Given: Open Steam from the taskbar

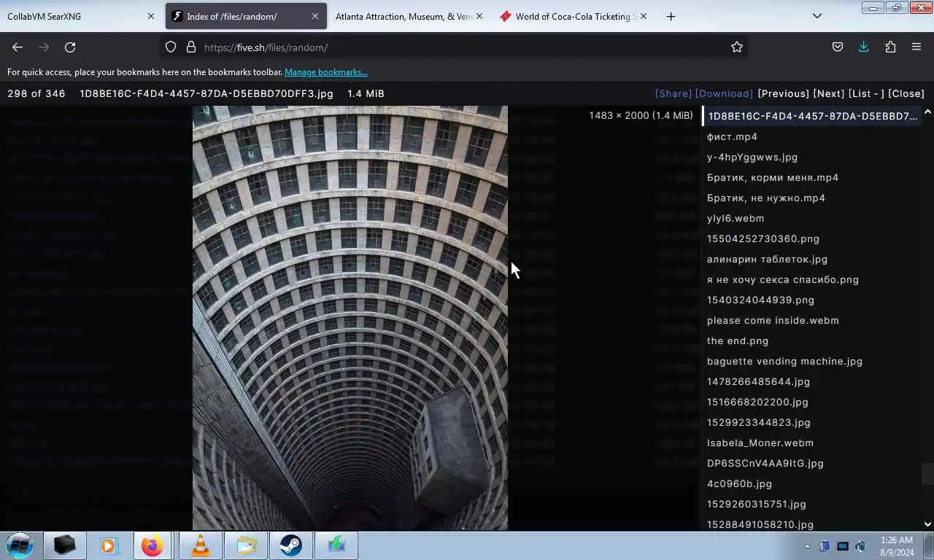Looking at the screenshot, I should pos(291,545).
